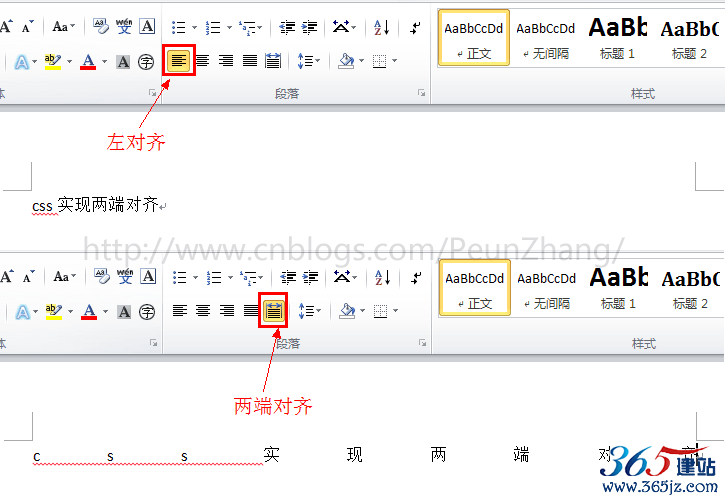Image resolution: width=725 pixels, height=500 pixels.
Task: Click Character Border icon in upper ribbon
Action: (x=147, y=26)
